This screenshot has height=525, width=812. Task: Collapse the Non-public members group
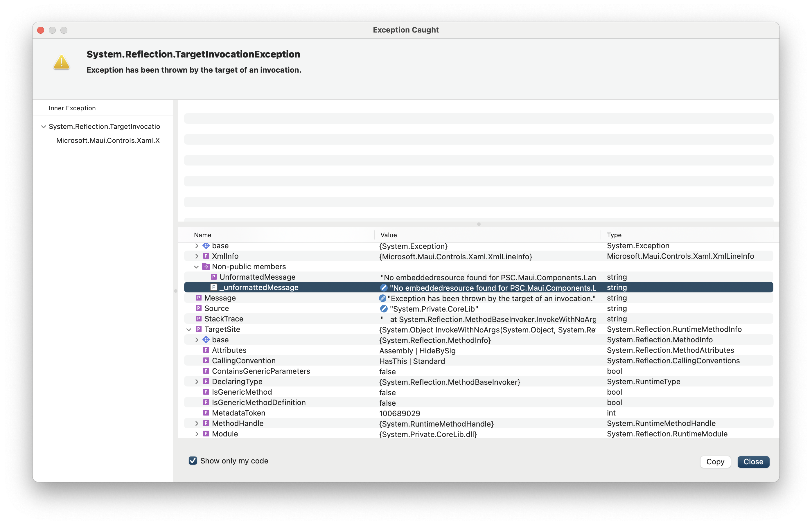196,267
